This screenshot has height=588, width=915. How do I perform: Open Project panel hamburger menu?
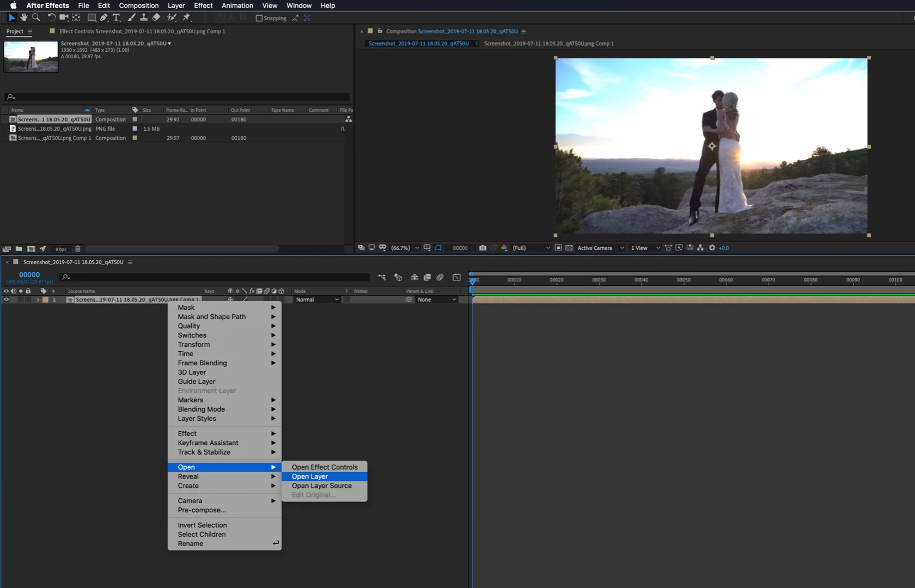coord(30,32)
